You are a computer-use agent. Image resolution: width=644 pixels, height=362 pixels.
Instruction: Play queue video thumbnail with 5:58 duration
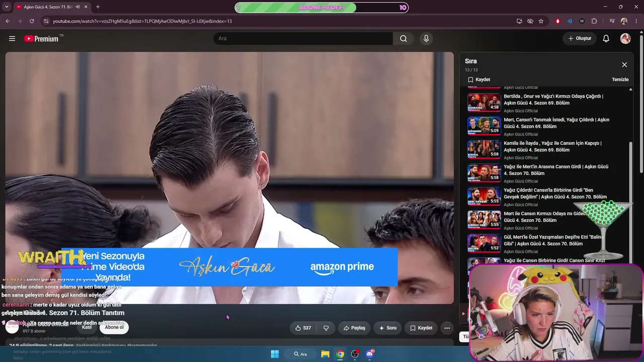point(484,172)
